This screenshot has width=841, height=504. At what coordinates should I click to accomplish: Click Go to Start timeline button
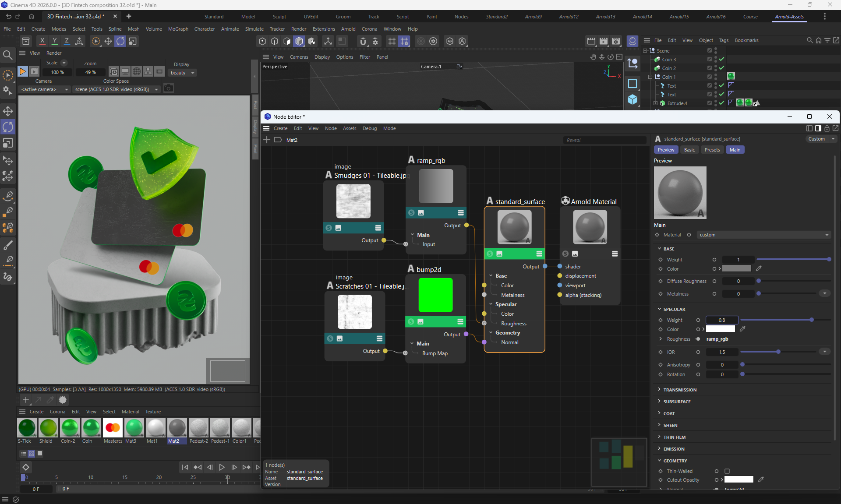pyautogui.click(x=185, y=467)
